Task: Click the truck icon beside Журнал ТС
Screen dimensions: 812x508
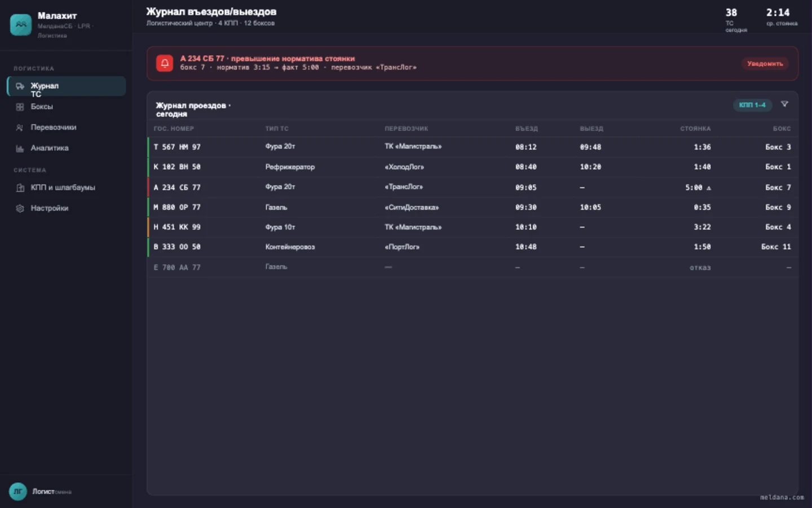Action: coord(20,86)
